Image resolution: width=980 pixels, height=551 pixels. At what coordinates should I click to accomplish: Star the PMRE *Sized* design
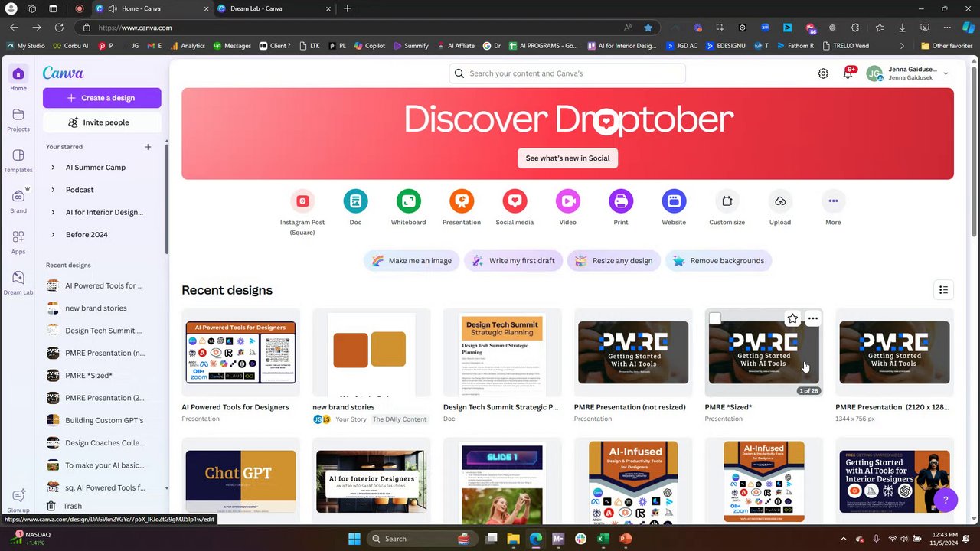coord(792,318)
